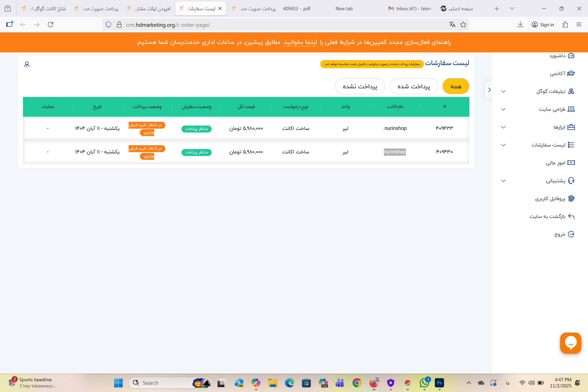The height and width of the screenshot is (392, 588).
Task: Open the Academy graduation cap icon
Action: pyautogui.click(x=571, y=73)
